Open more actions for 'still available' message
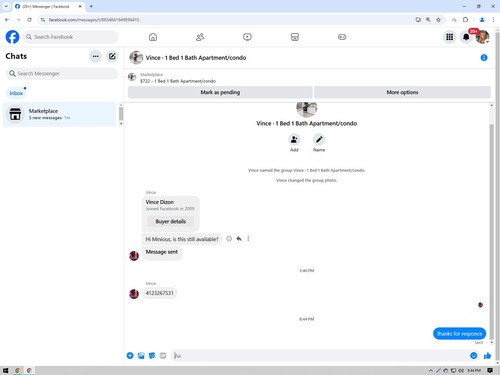This screenshot has width=500, height=375. pyautogui.click(x=248, y=239)
